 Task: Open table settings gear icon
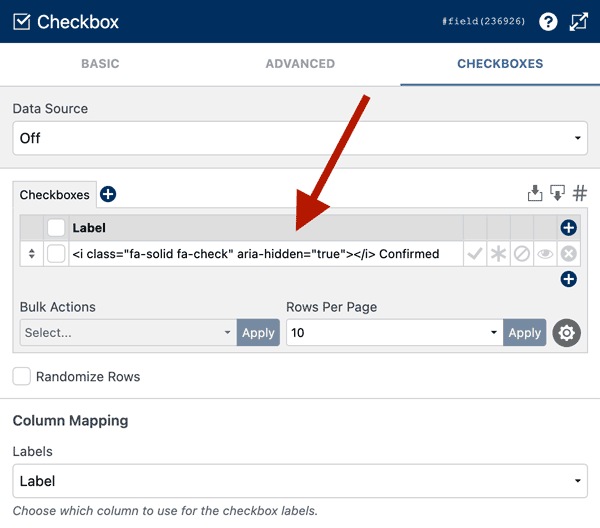[566, 333]
